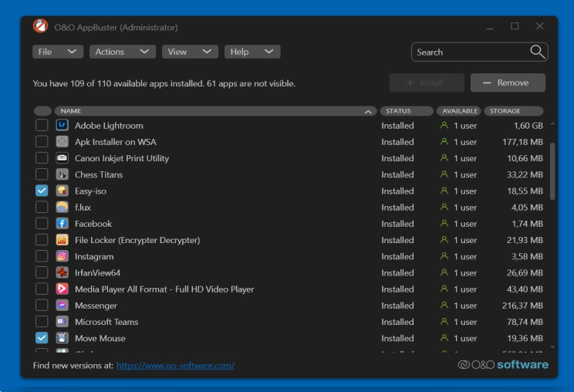Click the 216,37 MB storage value
This screenshot has height=392, width=574.
(x=522, y=306)
